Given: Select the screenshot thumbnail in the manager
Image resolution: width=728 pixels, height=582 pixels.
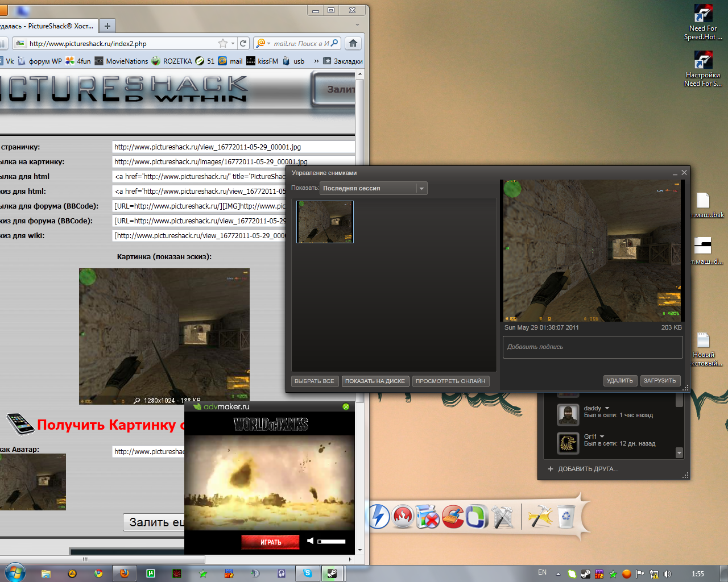Looking at the screenshot, I should click(x=325, y=222).
